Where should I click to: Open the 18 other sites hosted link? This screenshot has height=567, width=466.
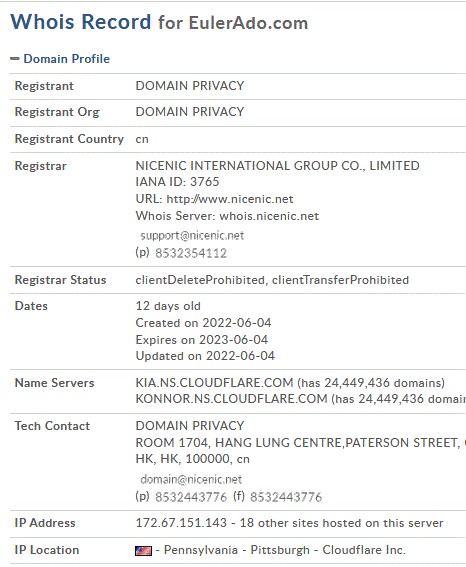pos(341,523)
